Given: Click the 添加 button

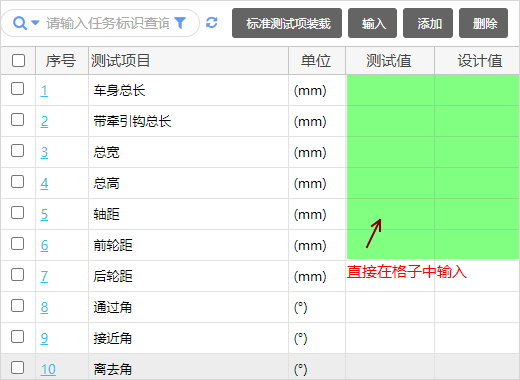Looking at the screenshot, I should point(428,23).
